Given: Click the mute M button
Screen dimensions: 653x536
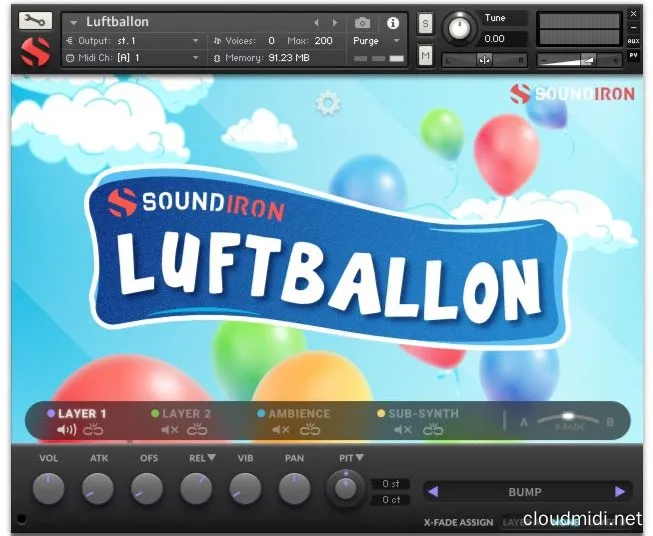Looking at the screenshot, I should point(425,56).
